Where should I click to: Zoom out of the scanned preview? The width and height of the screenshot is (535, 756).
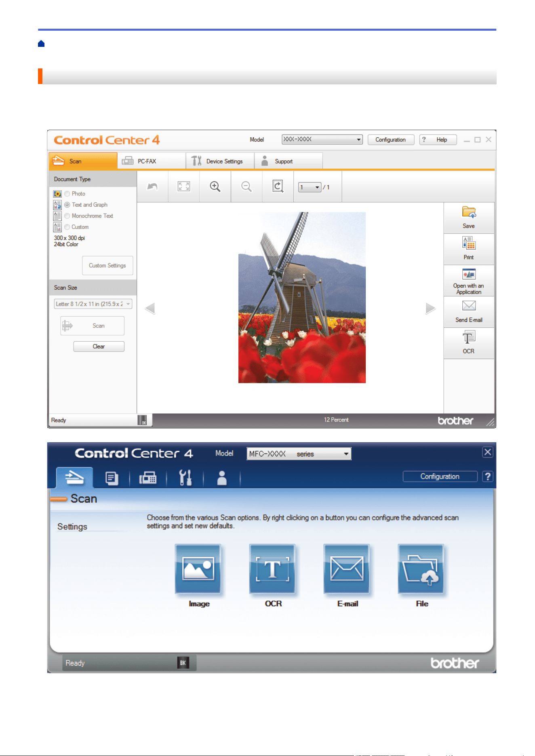[x=246, y=186]
